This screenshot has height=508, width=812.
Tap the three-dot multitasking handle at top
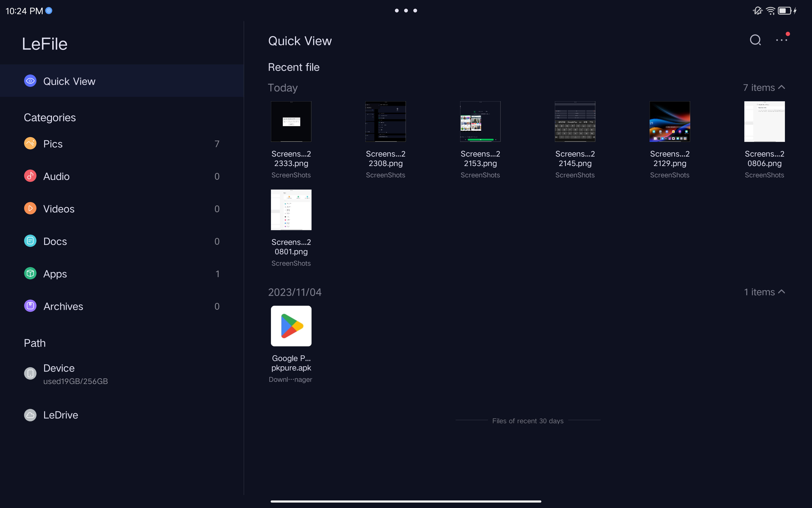click(x=406, y=11)
